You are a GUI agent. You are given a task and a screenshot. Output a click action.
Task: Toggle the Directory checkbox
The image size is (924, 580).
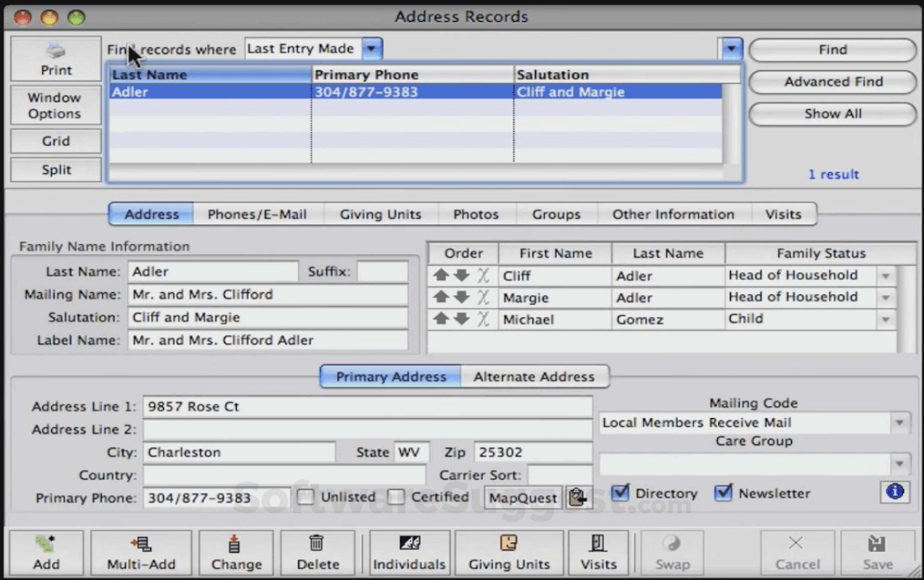point(620,493)
